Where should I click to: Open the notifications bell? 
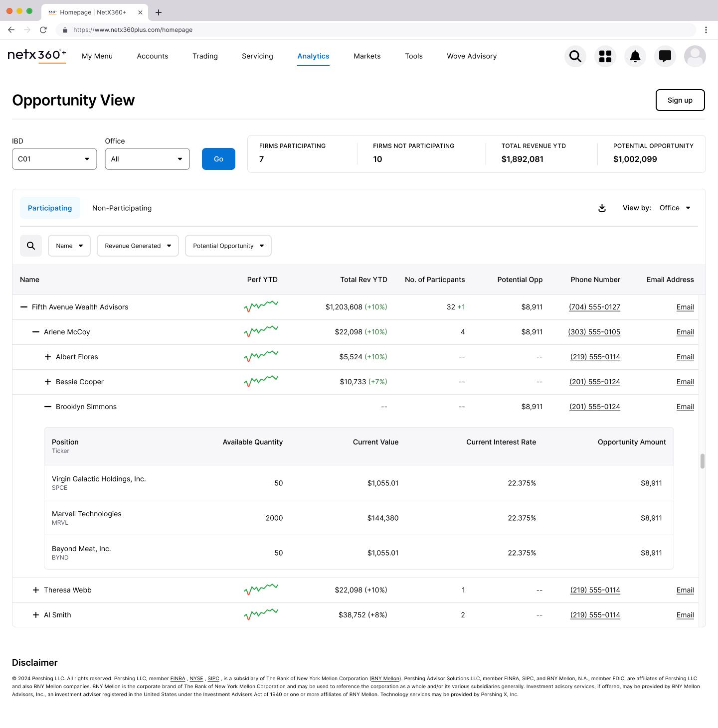point(635,56)
